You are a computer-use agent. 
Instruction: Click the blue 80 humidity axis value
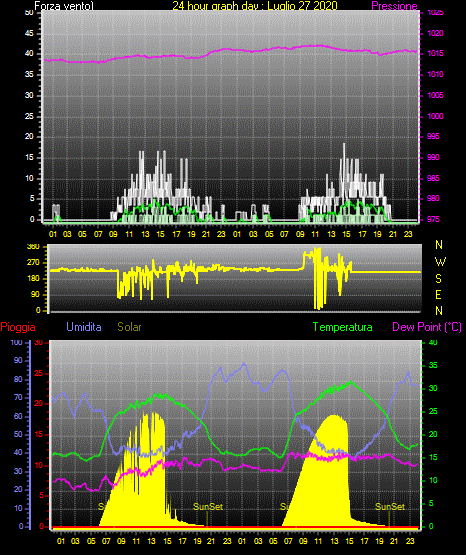coord(18,379)
